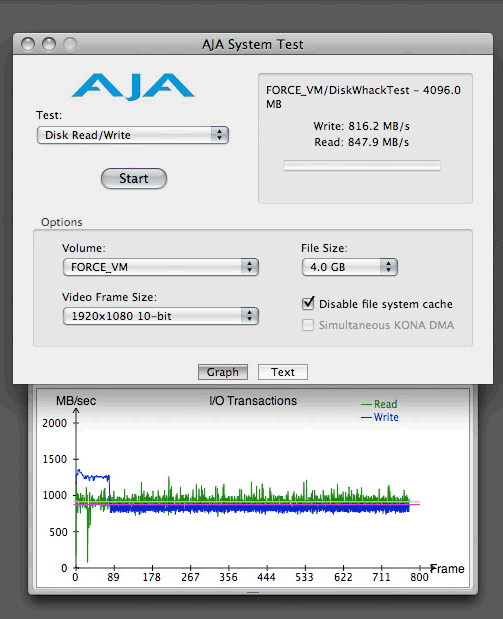Click the Write: 816.2 MB/s result
This screenshot has height=619, width=503.
pos(361,126)
